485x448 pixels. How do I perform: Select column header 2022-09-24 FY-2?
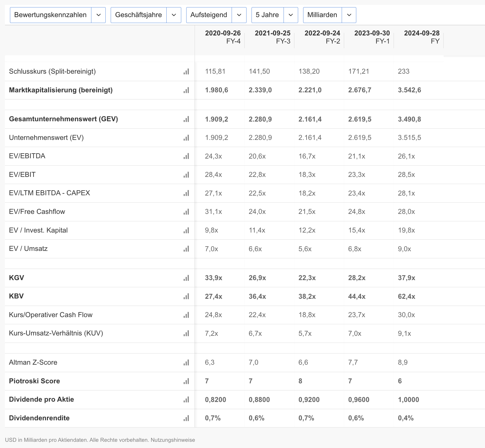click(322, 37)
